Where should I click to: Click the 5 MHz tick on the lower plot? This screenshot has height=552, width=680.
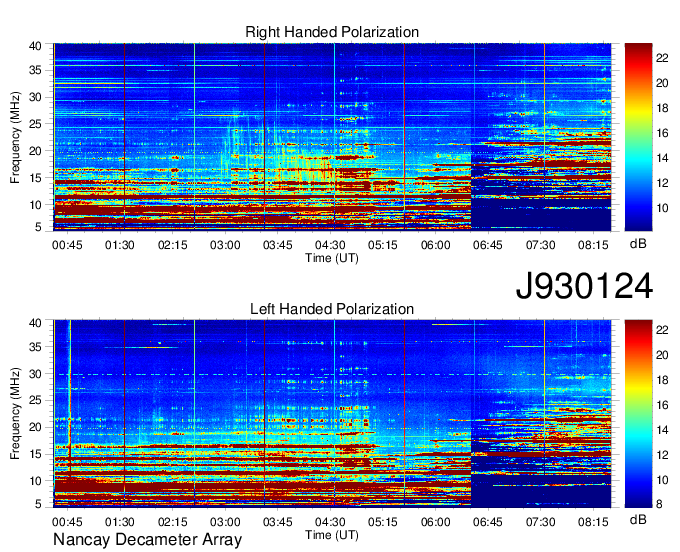tap(38, 504)
